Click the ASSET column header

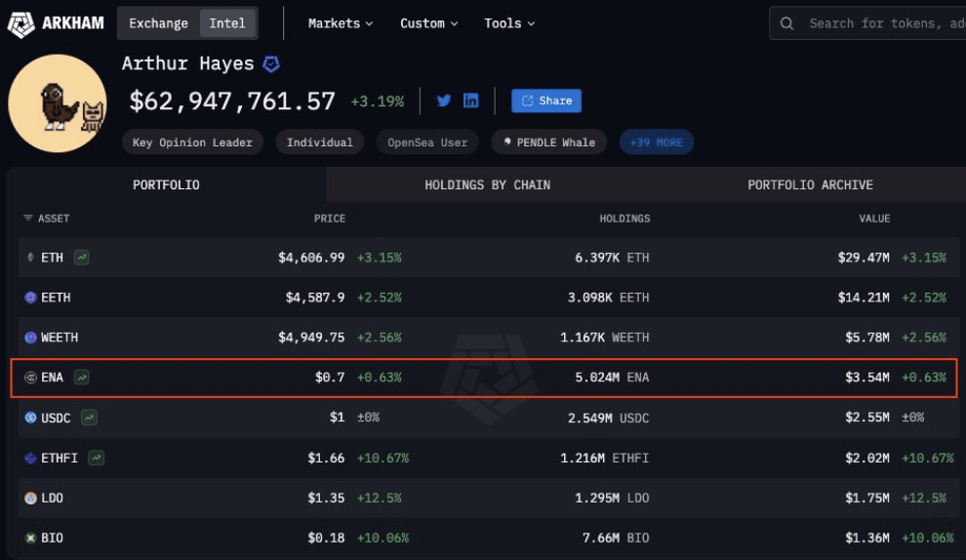coord(54,219)
